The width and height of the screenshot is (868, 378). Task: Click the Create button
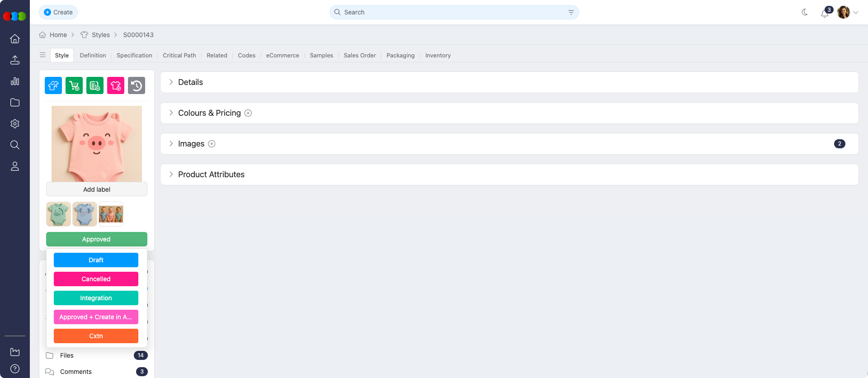58,12
